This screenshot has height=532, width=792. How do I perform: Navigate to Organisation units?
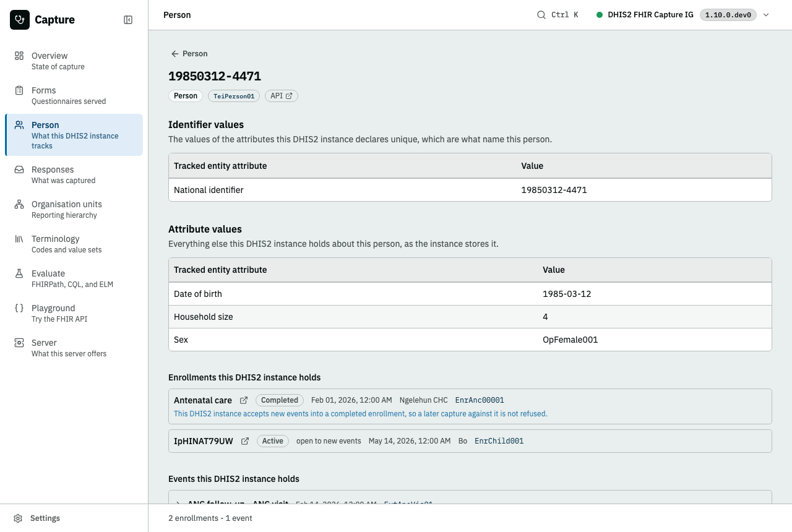coord(74,209)
